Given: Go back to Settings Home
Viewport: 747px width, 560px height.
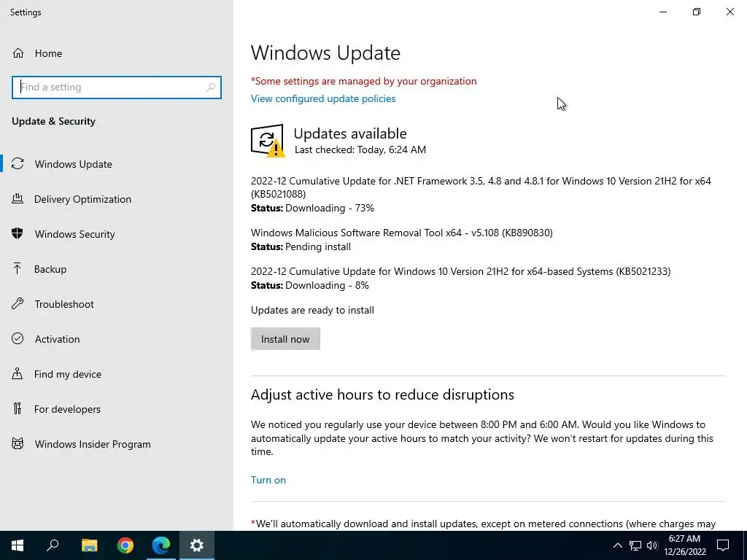Looking at the screenshot, I should 117,52.
